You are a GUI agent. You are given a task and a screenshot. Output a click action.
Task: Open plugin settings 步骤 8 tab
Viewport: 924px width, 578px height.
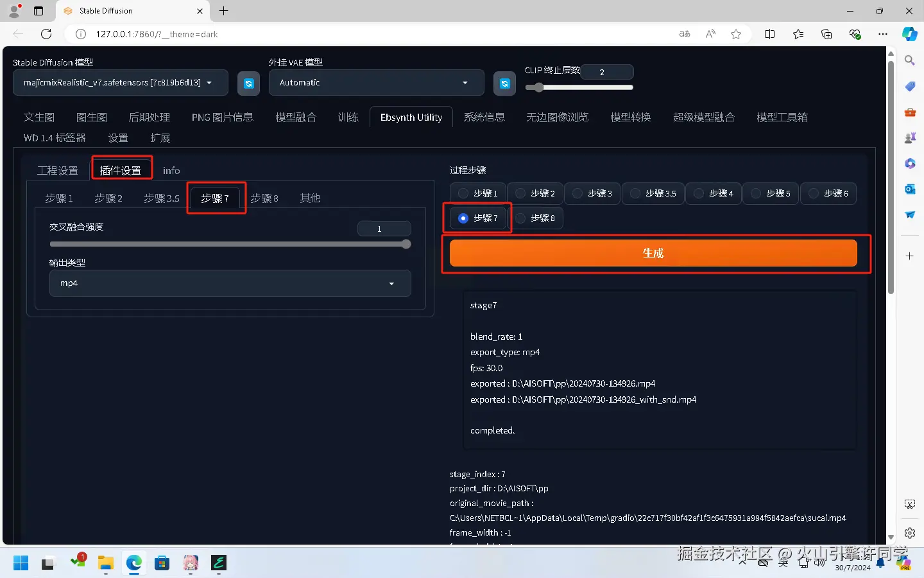[x=264, y=198]
